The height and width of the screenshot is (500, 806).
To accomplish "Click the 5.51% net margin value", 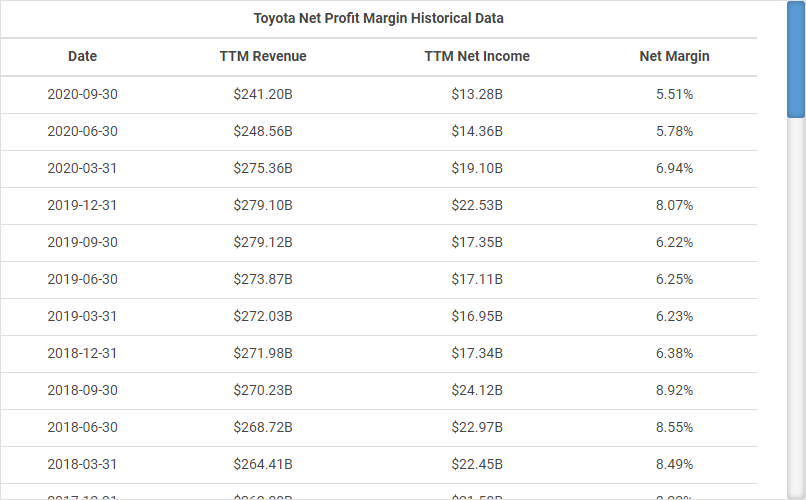I will click(x=674, y=95).
